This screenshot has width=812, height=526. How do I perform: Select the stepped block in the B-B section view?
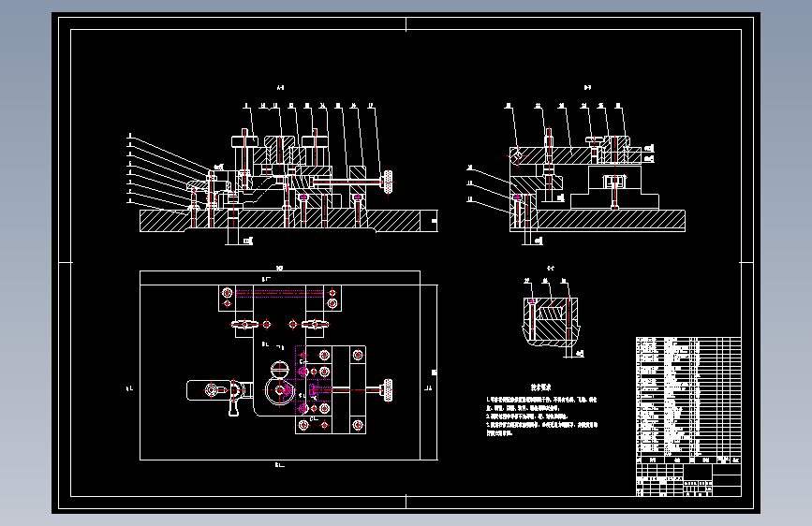coord(614,187)
